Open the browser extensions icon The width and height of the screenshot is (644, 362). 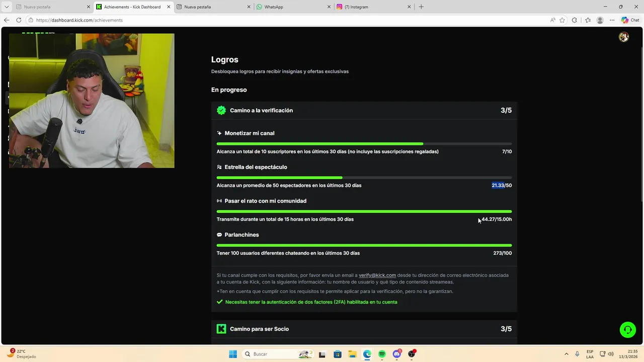[575, 20]
